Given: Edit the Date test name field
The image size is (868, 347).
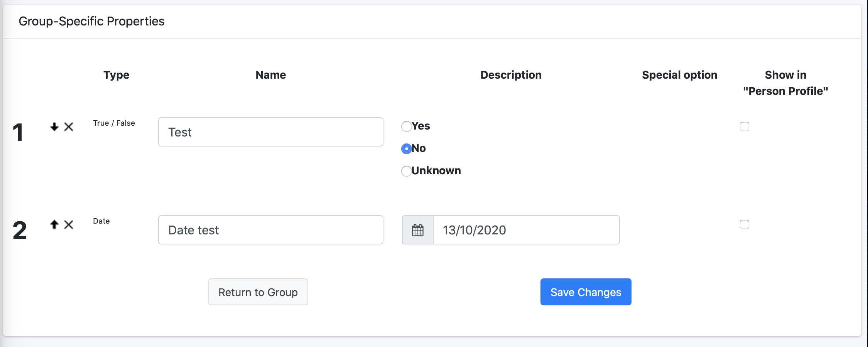Looking at the screenshot, I should click(271, 230).
